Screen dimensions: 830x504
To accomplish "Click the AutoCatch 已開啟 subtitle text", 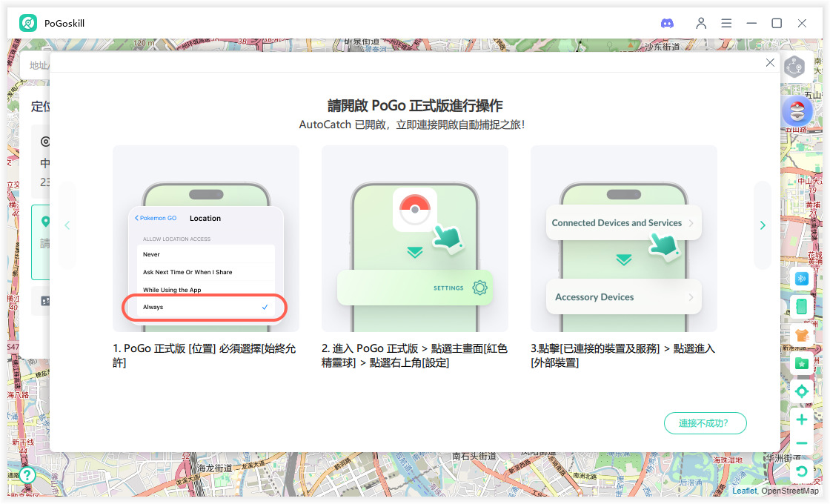I will pyautogui.click(x=412, y=125).
